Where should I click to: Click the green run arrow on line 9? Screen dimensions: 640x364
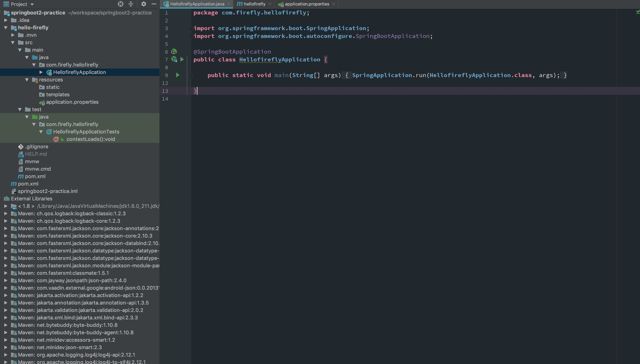(x=178, y=75)
